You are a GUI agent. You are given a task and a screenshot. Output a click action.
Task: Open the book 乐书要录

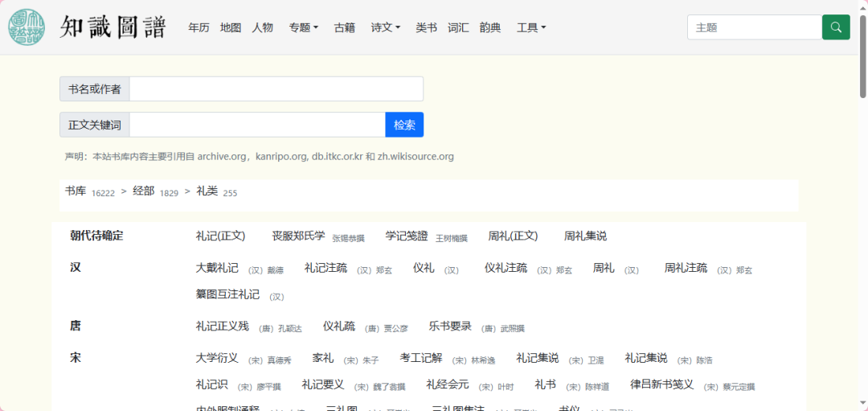pyautogui.click(x=450, y=327)
